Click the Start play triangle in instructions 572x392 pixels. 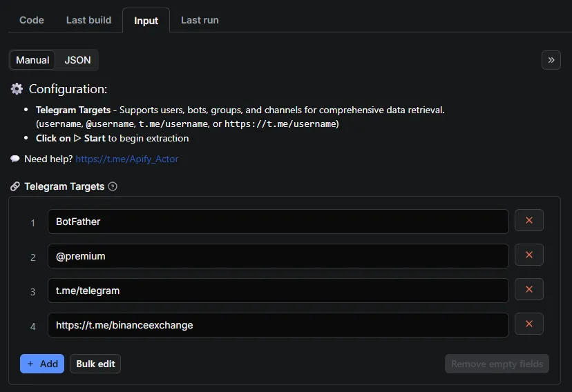click(x=77, y=139)
